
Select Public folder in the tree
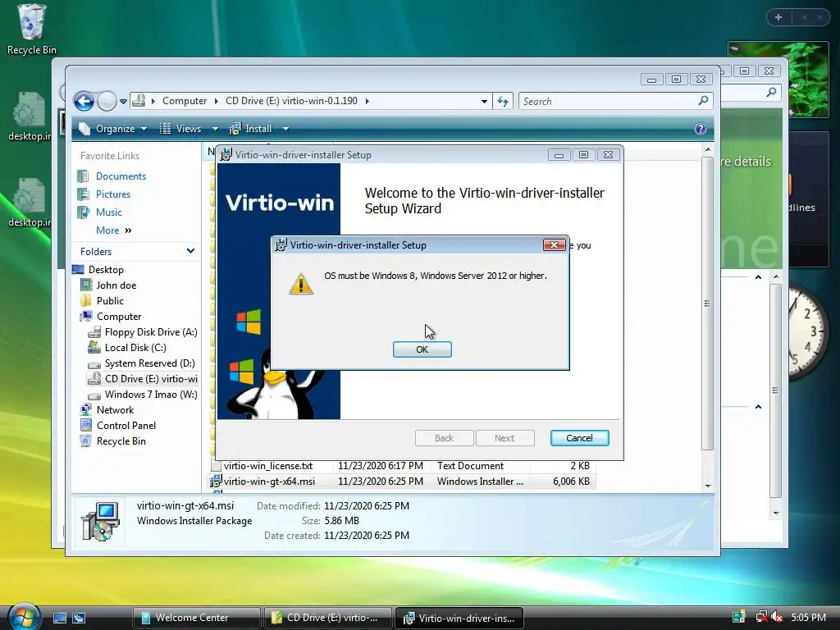pos(110,300)
